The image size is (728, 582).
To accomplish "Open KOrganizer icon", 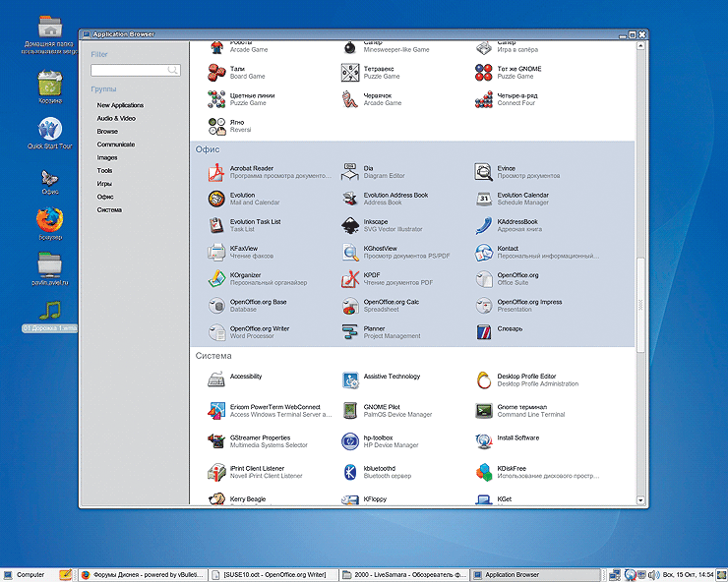I will coord(215,279).
